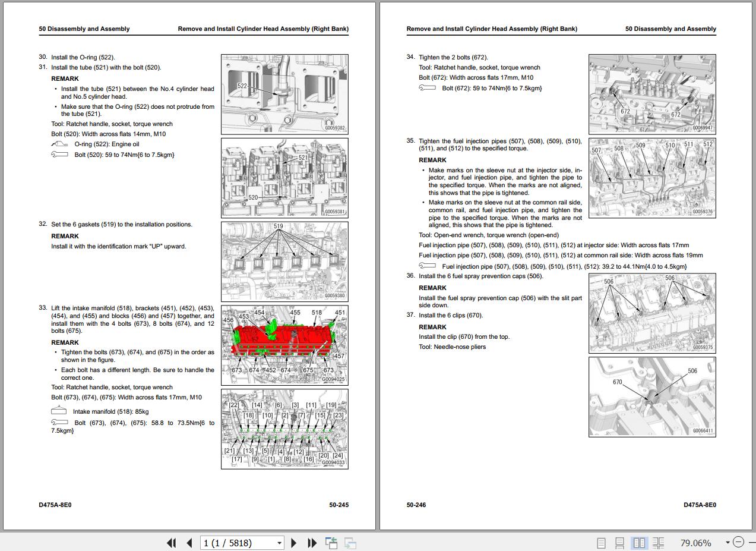Viewport: 756px width, 551px height.
Task: Go to previous view icon
Action: point(331,543)
